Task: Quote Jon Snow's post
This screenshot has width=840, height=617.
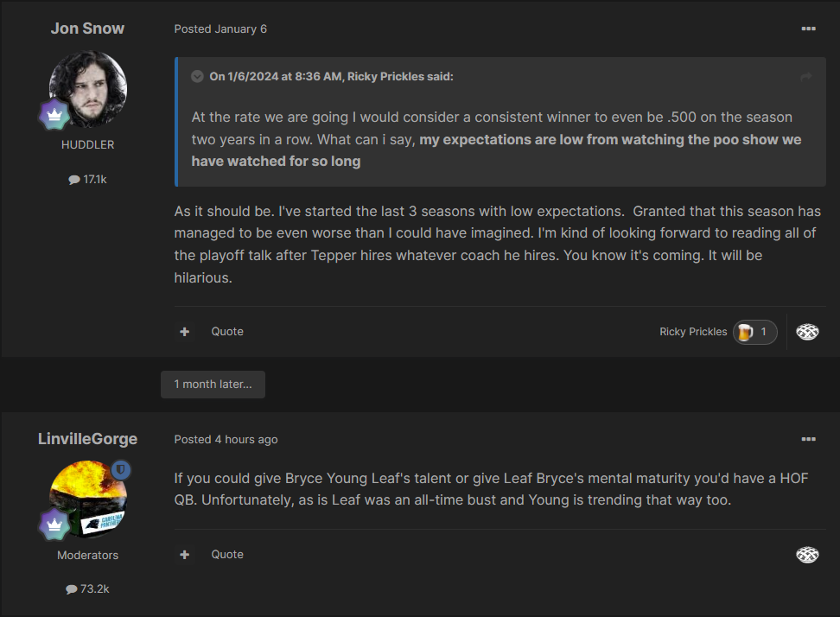Action: tap(227, 332)
